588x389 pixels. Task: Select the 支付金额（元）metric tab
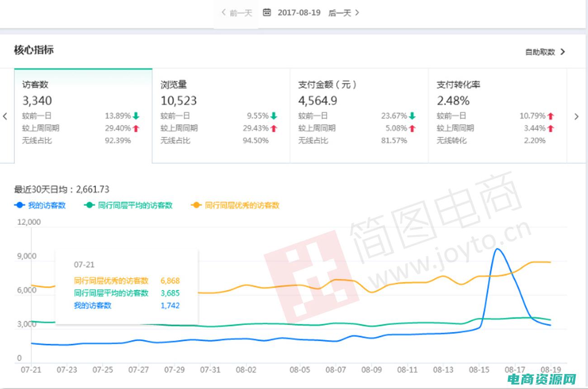[x=359, y=116]
